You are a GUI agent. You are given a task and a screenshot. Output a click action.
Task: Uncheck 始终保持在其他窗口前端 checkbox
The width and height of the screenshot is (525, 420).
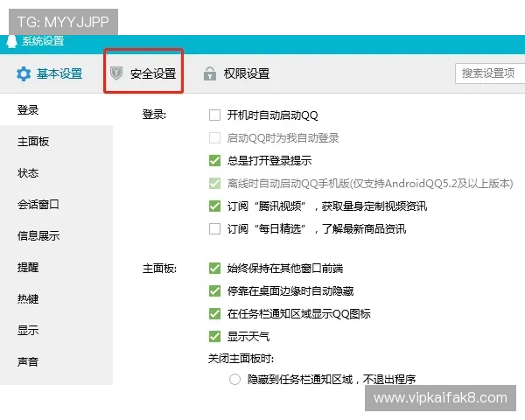[x=214, y=269]
